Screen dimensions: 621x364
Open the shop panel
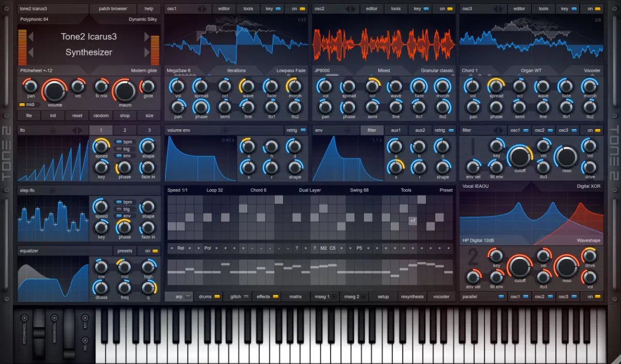click(124, 115)
